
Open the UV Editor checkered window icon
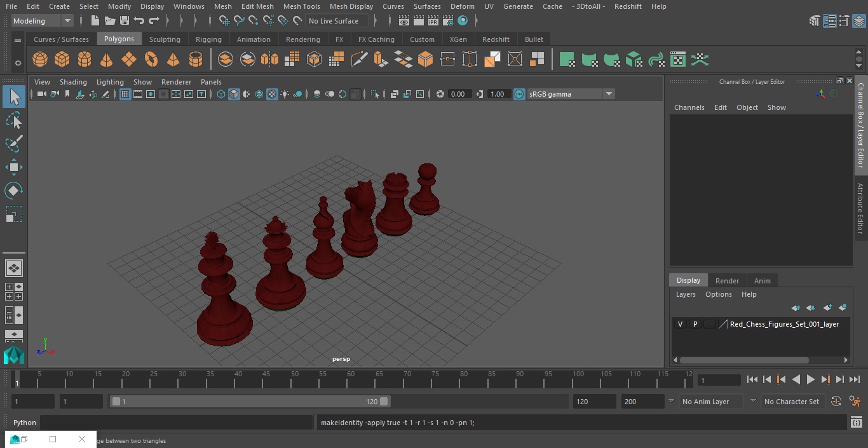(678, 60)
